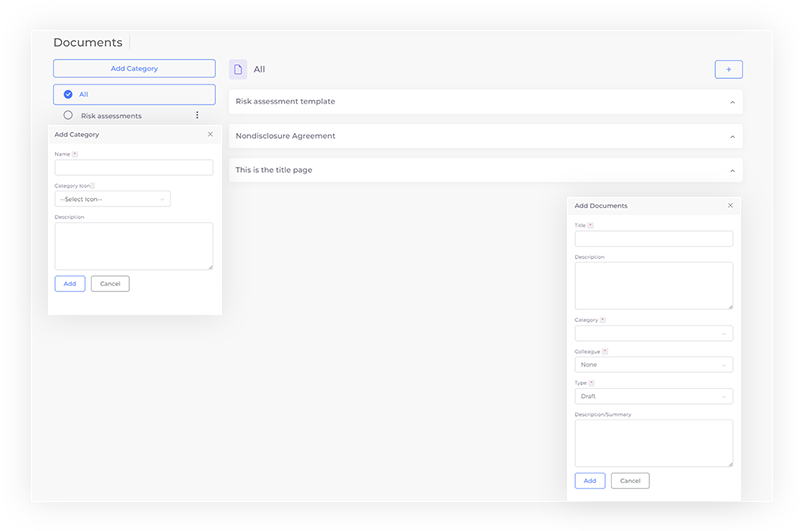The height and width of the screenshot is (531, 800).
Task: Open the Category dropdown in Add Documents
Action: click(x=653, y=333)
